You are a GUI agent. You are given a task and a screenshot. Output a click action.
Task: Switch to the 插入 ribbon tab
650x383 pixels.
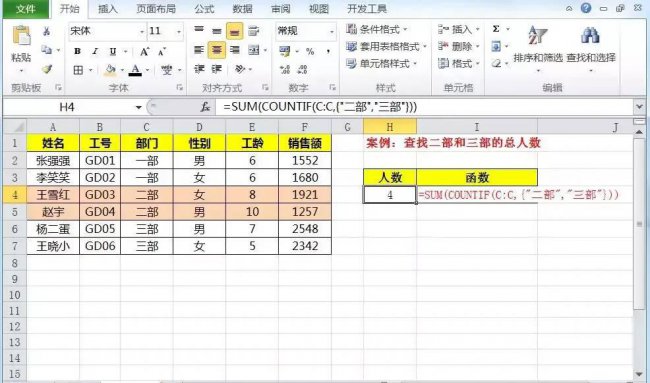tap(108, 9)
